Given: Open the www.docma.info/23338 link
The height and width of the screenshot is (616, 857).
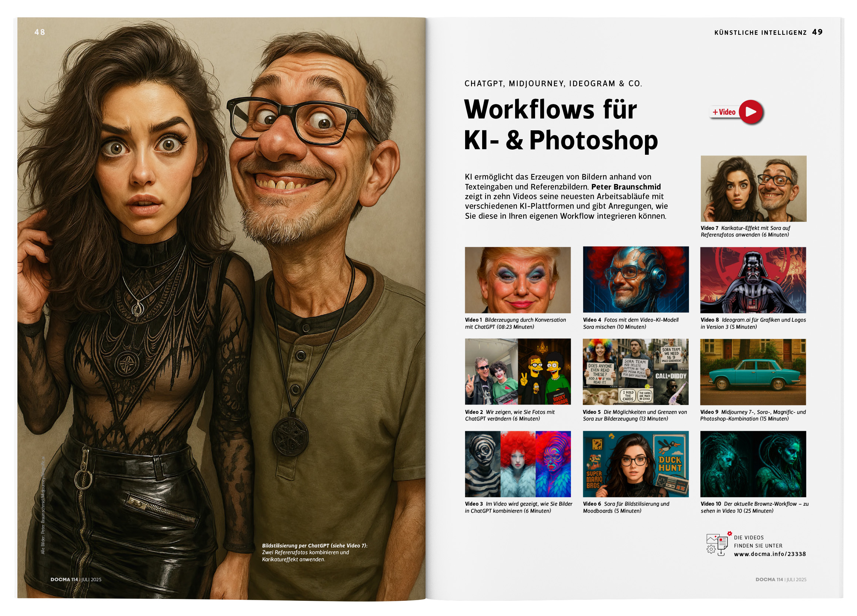Looking at the screenshot, I should click(769, 554).
